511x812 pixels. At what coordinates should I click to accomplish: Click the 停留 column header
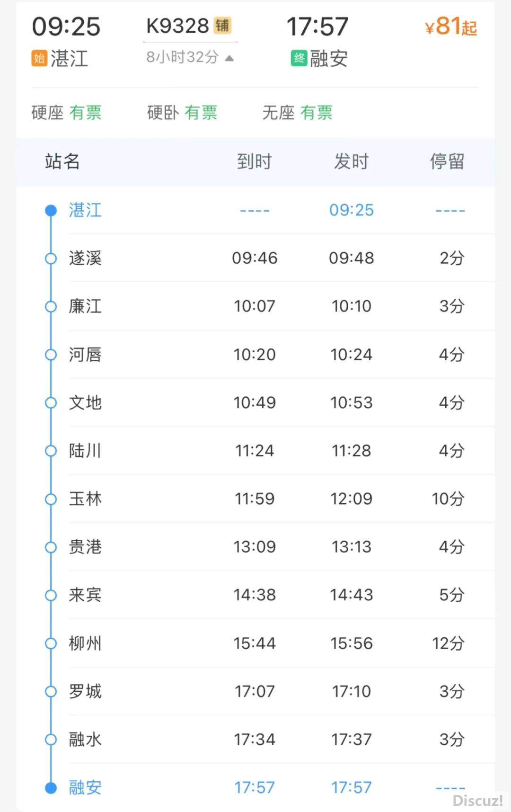447,161
